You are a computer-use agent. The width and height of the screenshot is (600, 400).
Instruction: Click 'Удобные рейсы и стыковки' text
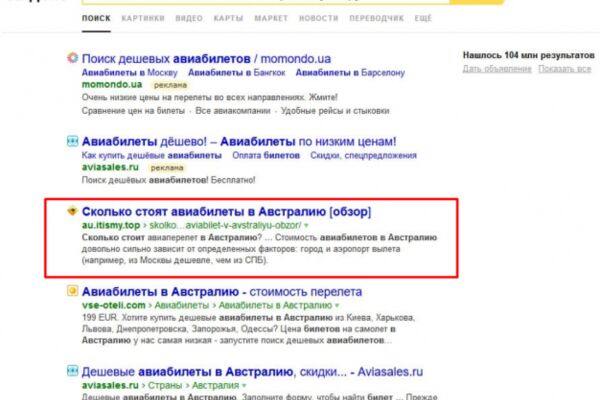(335, 111)
